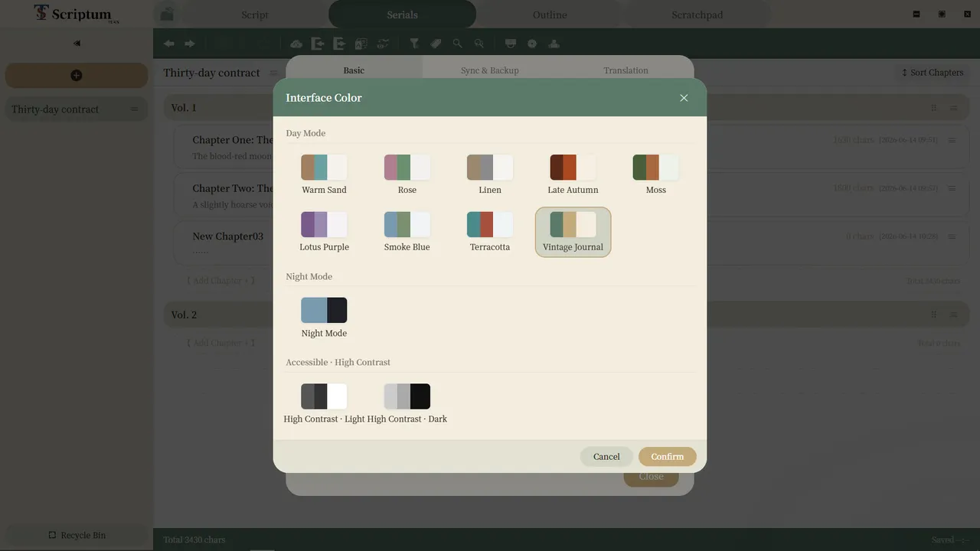Select High Contrast · Dark theme
This screenshot has width=980, height=551.
407,403
